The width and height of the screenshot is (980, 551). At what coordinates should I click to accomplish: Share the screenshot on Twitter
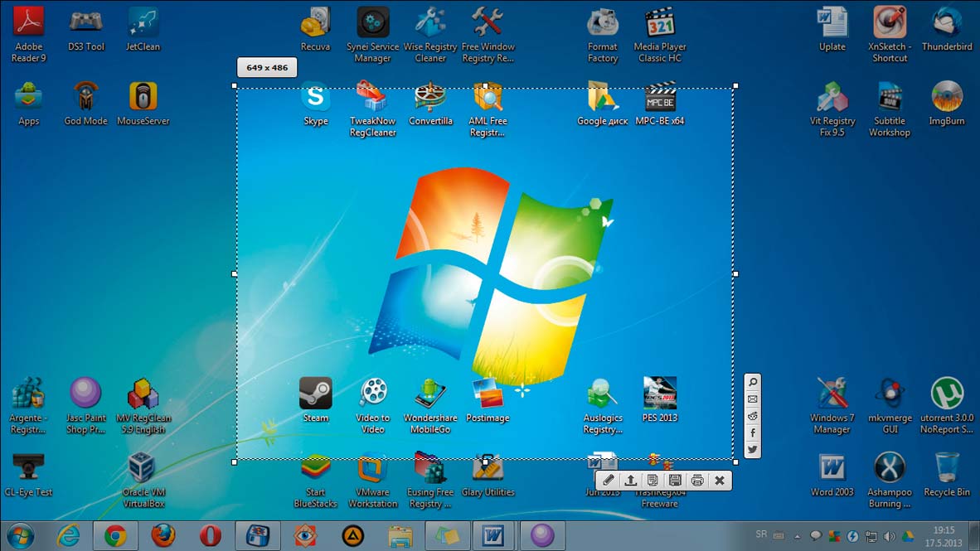[753, 450]
